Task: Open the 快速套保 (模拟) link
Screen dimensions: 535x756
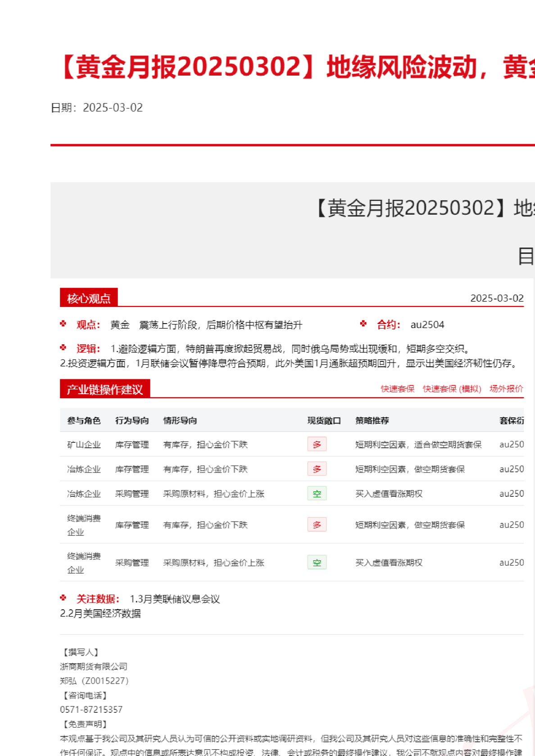Action: point(452,389)
